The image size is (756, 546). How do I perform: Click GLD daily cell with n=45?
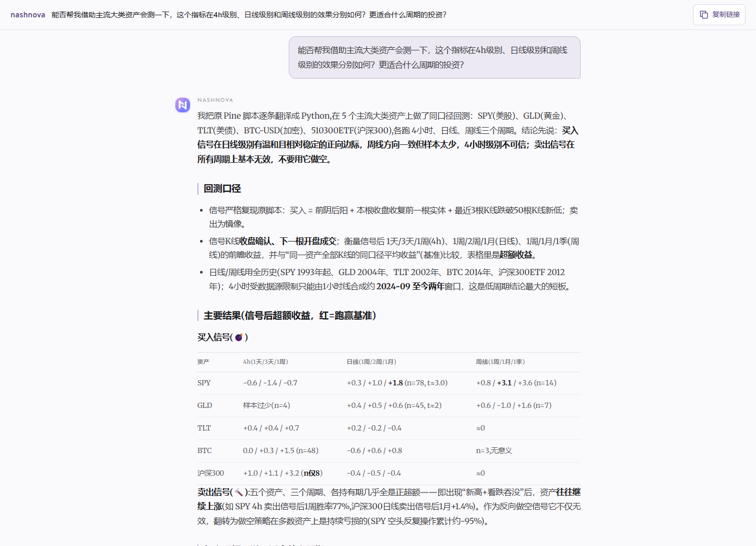tap(394, 405)
